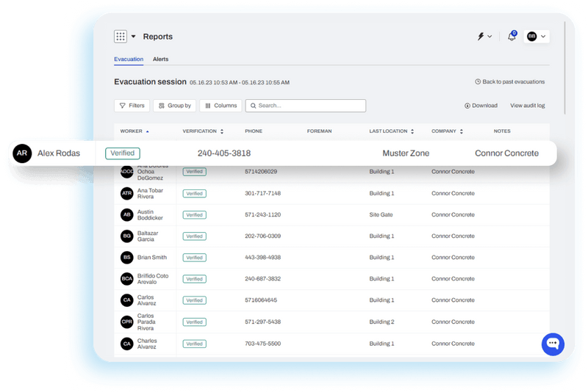Select the AB avatar for Austin Boddicker
Screen dimensions: 588x392
pos(126,214)
